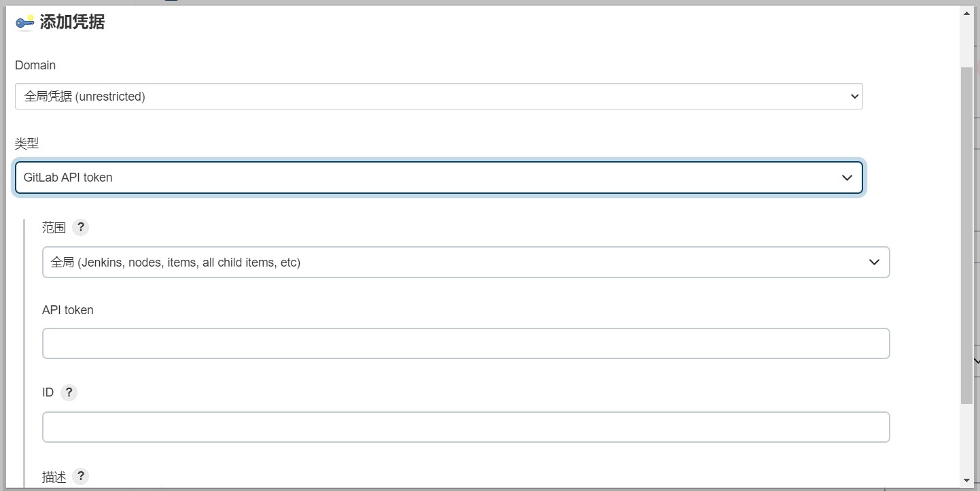Click the API token field label
This screenshot has height=491, width=980.
[x=68, y=309]
